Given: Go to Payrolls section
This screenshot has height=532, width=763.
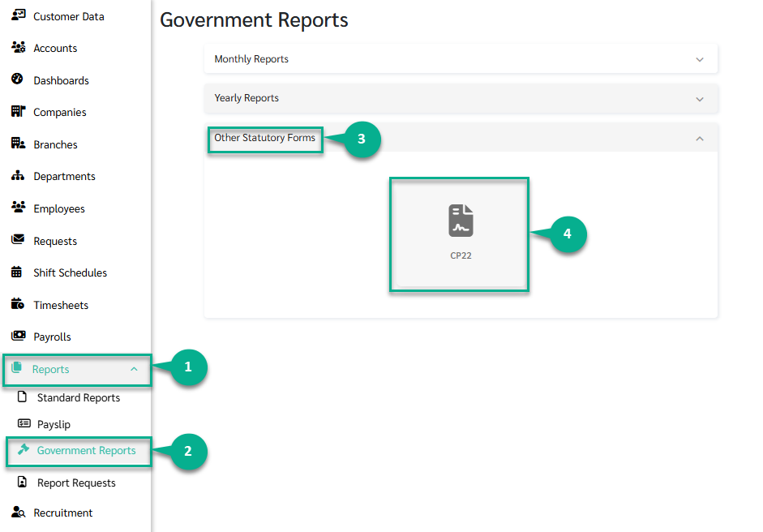Looking at the screenshot, I should [52, 337].
